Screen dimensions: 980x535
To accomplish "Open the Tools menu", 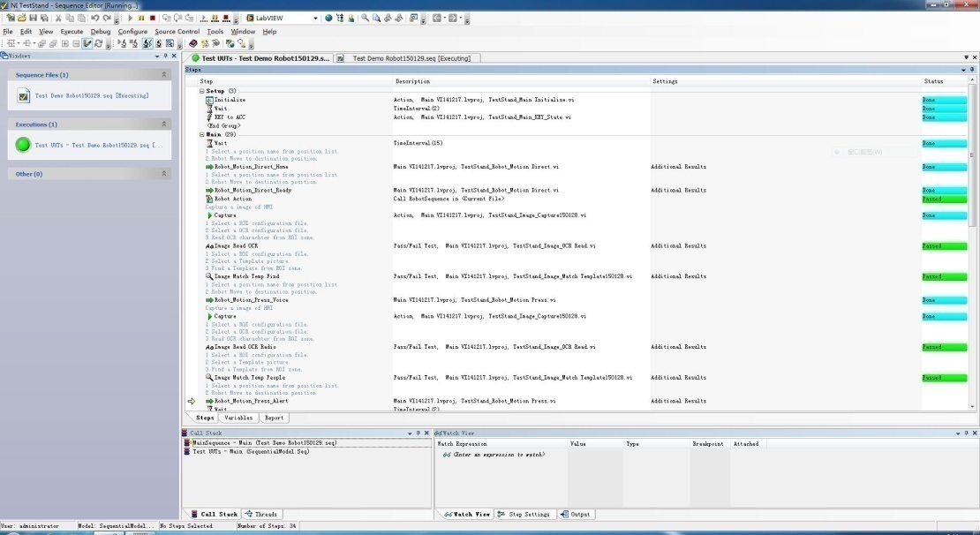I will coord(215,31).
